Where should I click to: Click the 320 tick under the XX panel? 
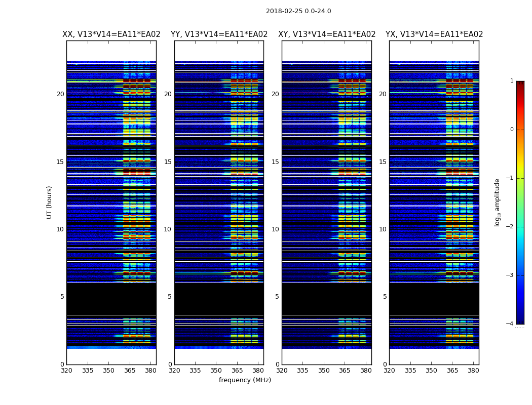(67, 371)
